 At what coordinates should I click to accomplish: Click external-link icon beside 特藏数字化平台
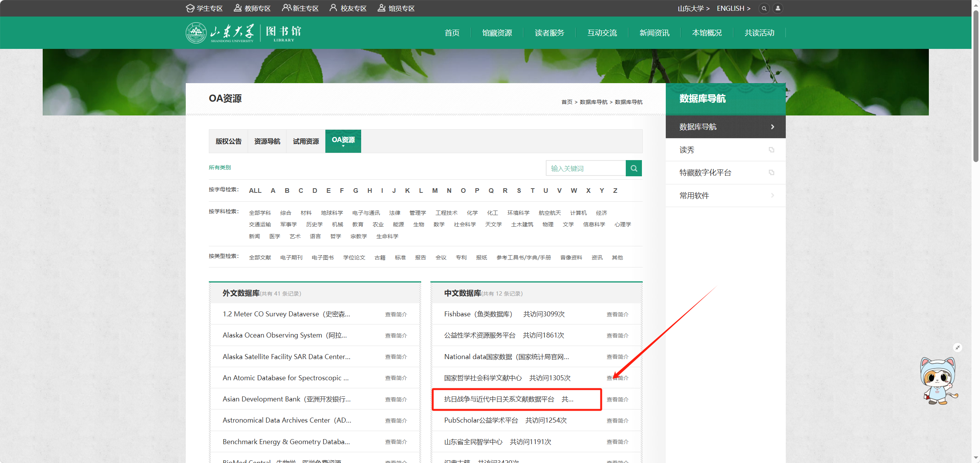pyautogui.click(x=771, y=172)
